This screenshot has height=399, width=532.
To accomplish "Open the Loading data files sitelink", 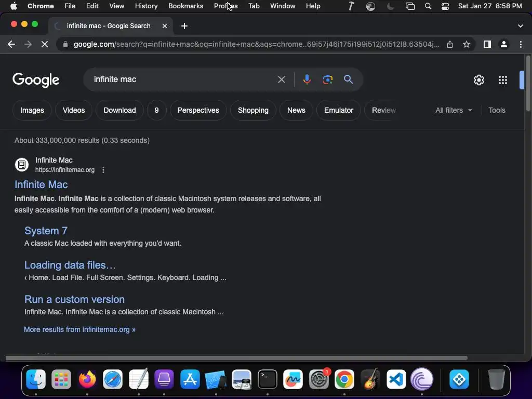I will pos(70,265).
